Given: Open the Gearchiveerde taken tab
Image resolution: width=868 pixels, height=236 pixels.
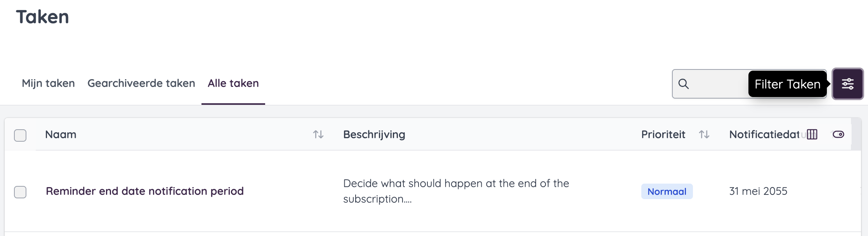Looking at the screenshot, I should 141,83.
